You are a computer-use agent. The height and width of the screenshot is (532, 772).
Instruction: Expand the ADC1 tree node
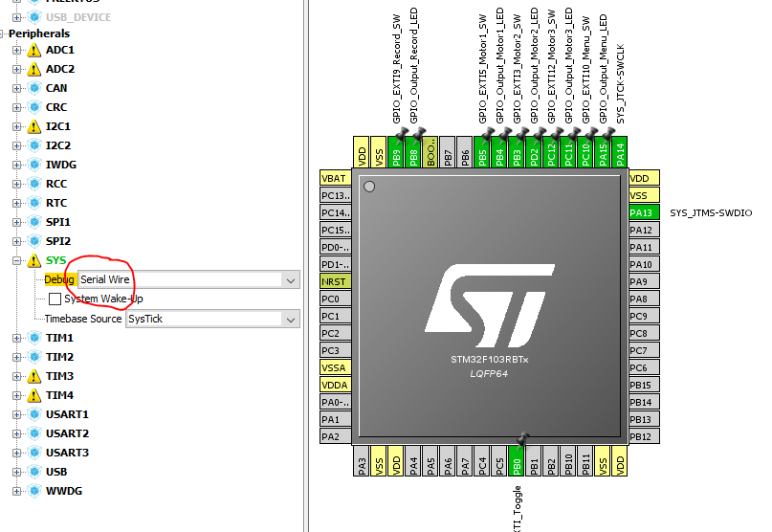pos(16,51)
